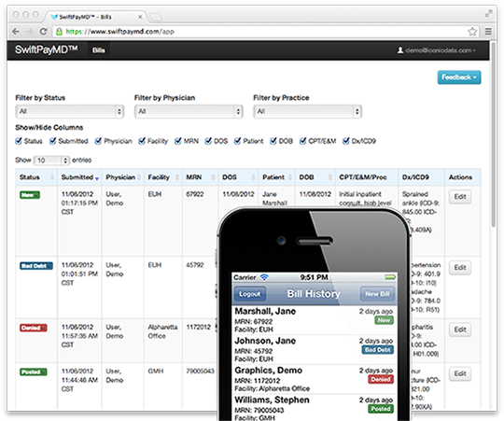The image size is (504, 421).
Task: Click the browser back arrow
Action: (16, 32)
